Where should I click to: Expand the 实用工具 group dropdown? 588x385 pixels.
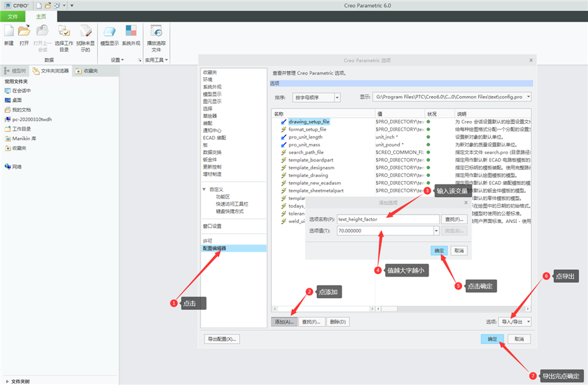(x=156, y=60)
